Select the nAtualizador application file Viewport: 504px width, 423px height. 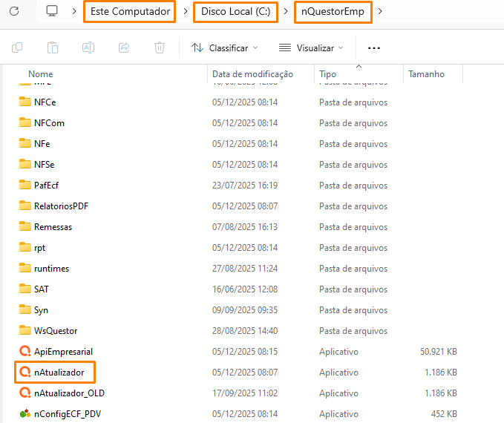point(63,372)
